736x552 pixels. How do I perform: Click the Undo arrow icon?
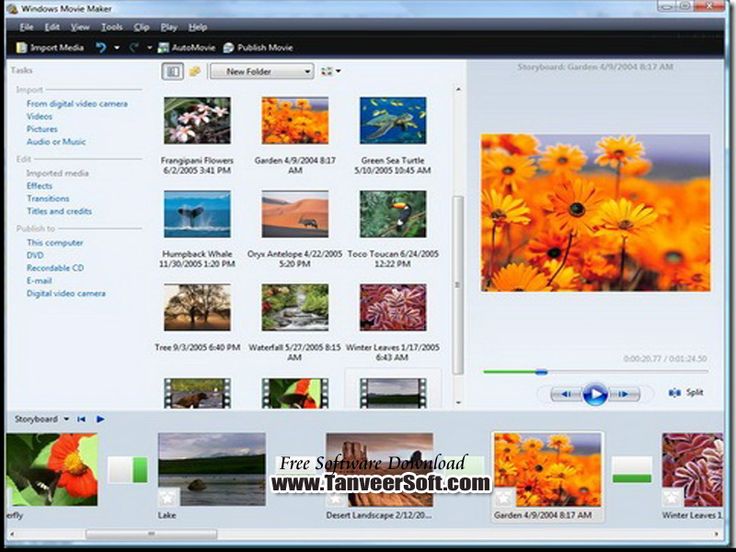click(x=101, y=47)
